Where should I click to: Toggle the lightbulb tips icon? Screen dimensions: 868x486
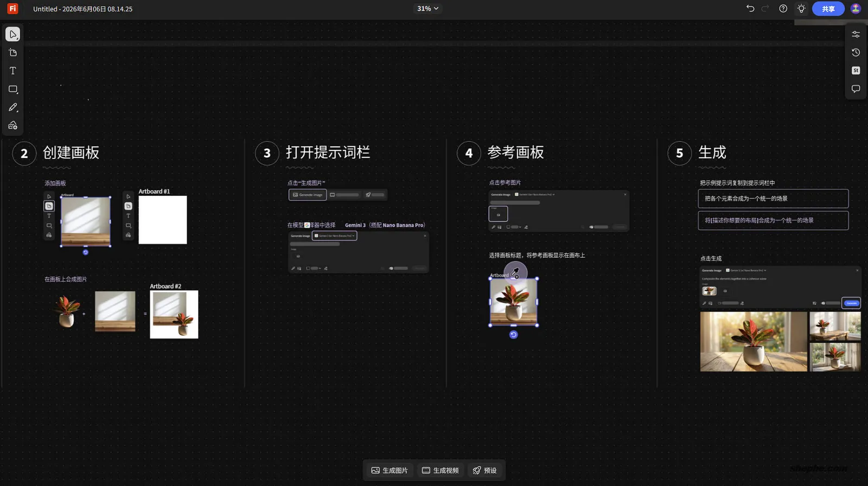(x=801, y=8)
